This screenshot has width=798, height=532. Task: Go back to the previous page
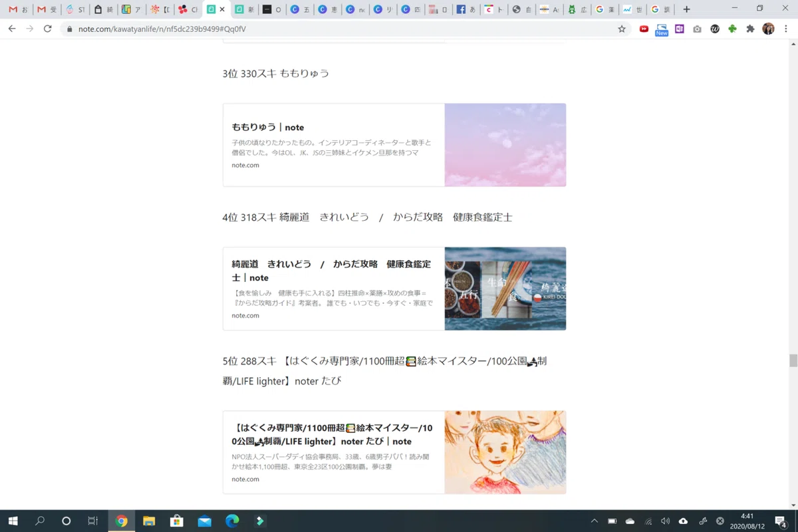12,29
